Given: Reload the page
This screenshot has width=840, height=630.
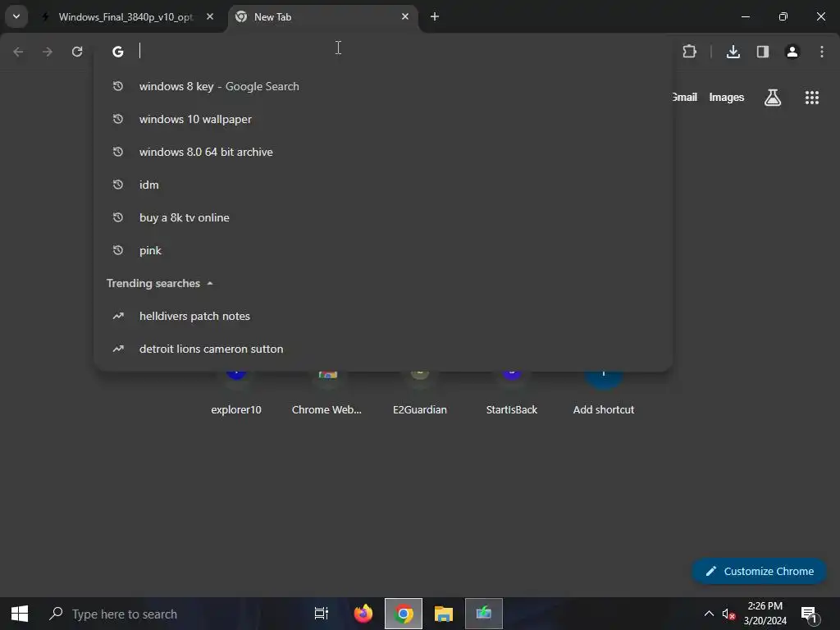Looking at the screenshot, I should (77, 52).
